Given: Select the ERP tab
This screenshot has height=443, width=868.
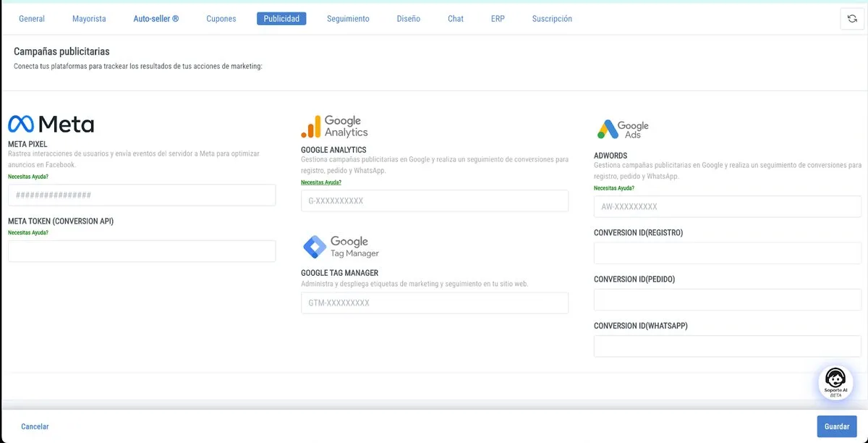Looking at the screenshot, I should [497, 18].
